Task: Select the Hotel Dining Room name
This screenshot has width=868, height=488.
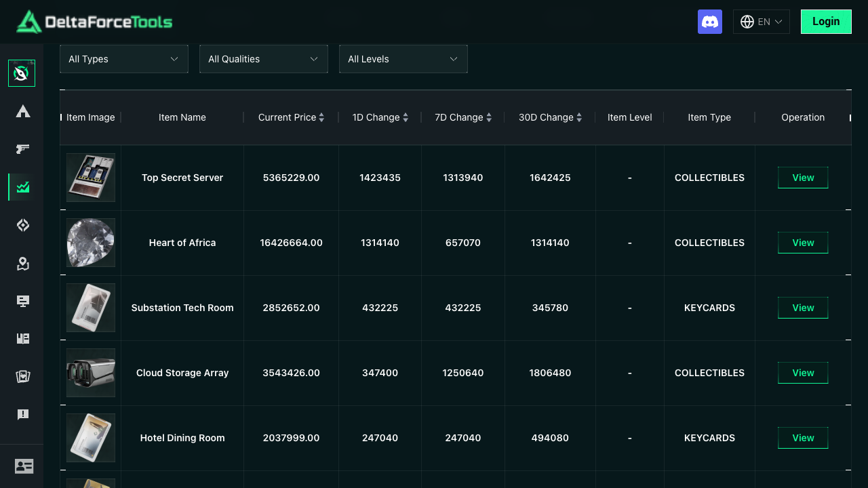Action: click(x=182, y=438)
